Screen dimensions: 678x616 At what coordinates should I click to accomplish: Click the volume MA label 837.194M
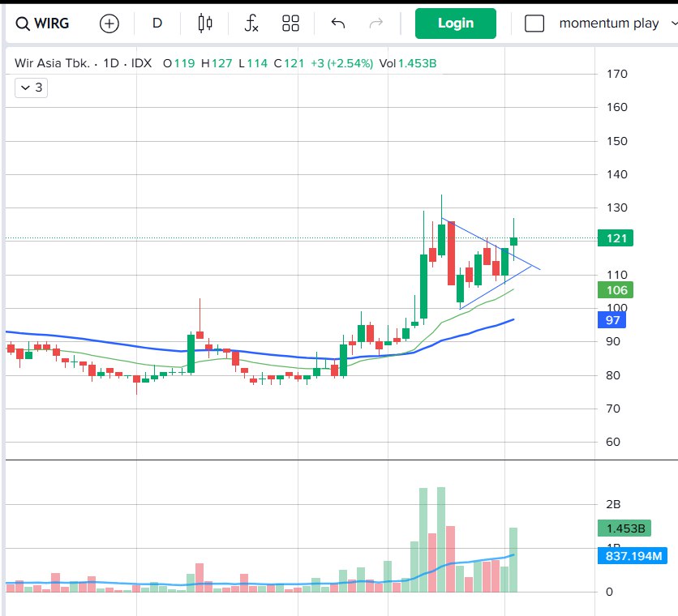[632, 556]
